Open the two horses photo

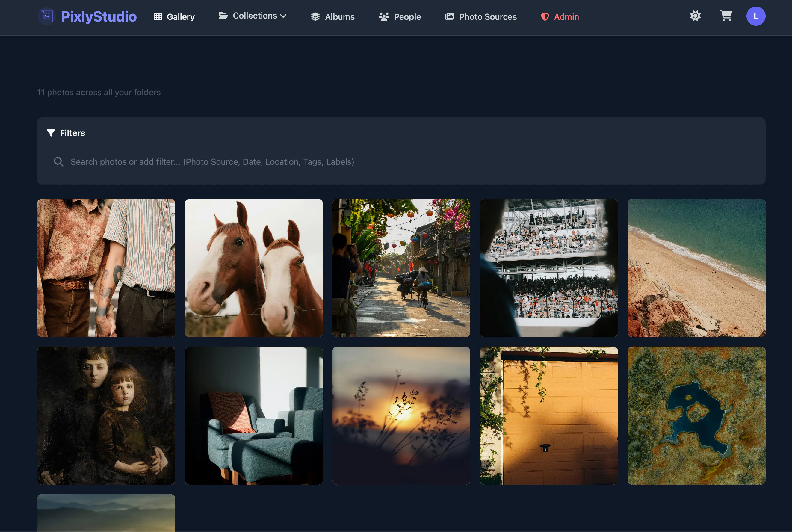point(254,268)
